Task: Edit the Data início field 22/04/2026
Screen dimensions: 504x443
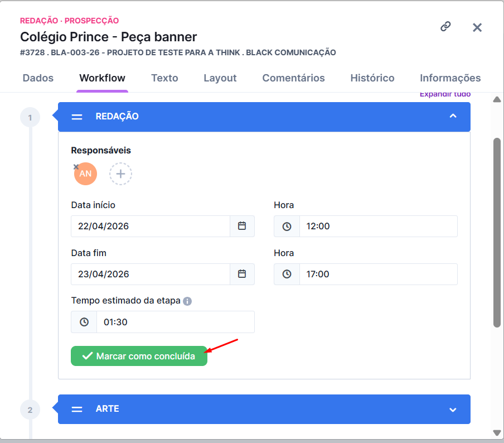Action: tap(151, 226)
